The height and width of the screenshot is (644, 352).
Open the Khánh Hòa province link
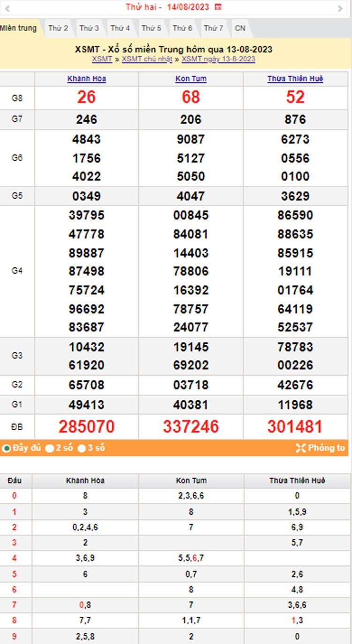point(87,79)
